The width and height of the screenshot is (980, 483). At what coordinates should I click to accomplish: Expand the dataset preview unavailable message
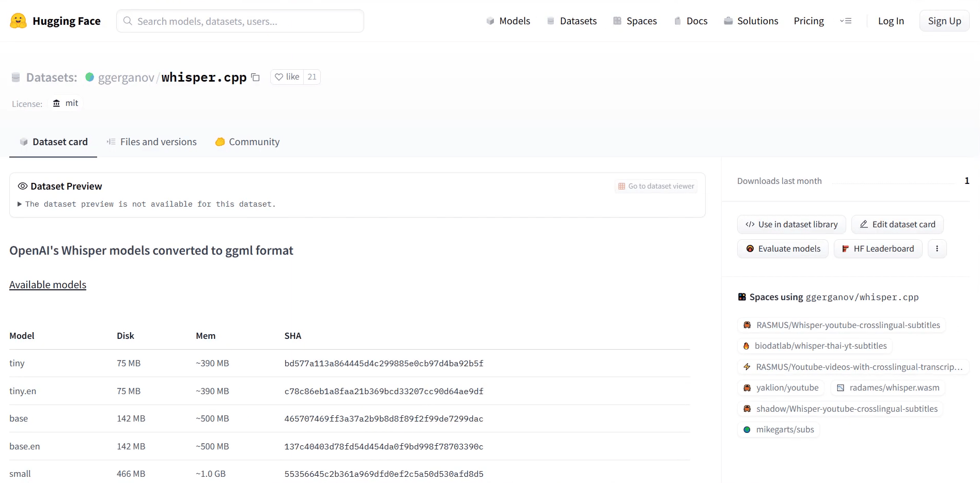147,204
